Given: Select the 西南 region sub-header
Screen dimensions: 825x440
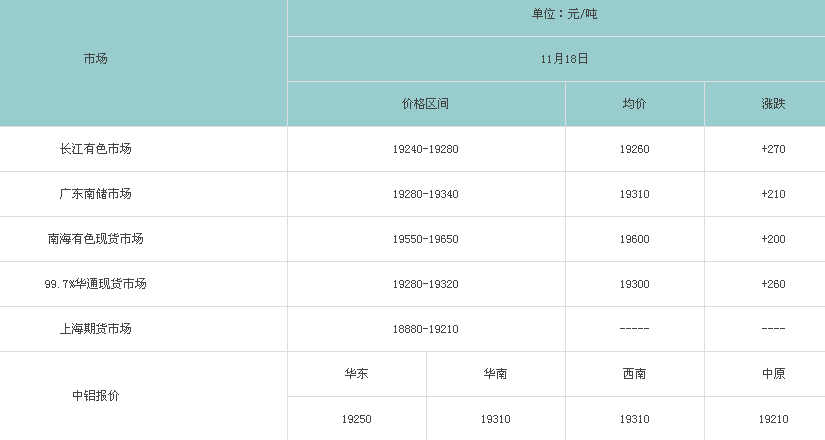Looking at the screenshot, I should tap(634, 374).
